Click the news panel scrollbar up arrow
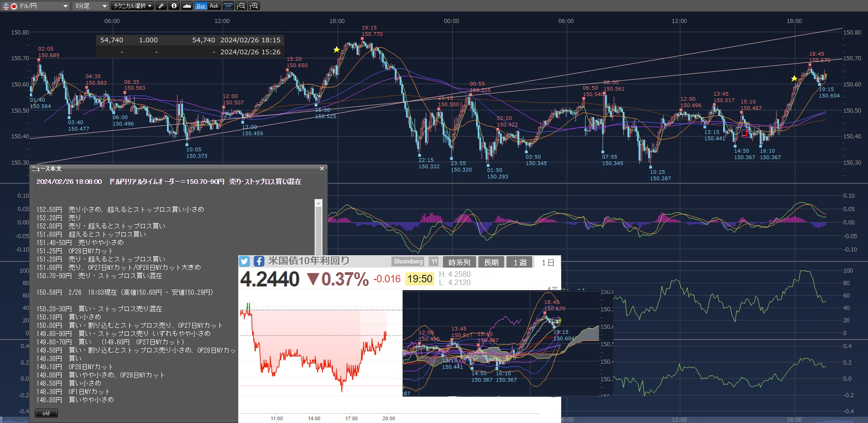The height and width of the screenshot is (423, 868). [x=318, y=203]
